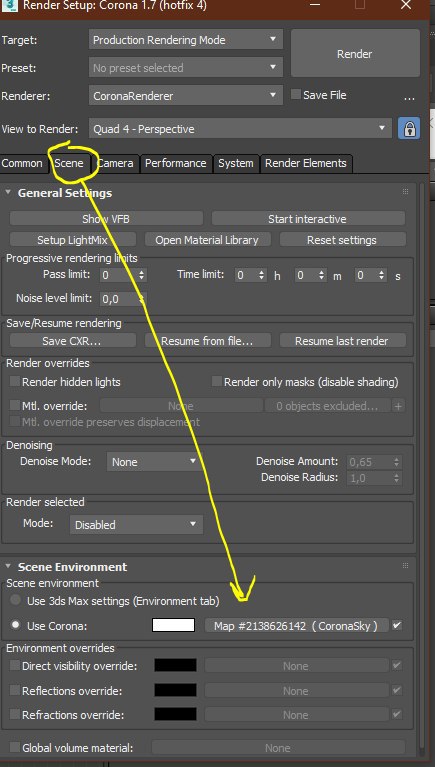435x767 pixels.
Task: Click the Mtl. override None material slot
Action: click(x=181, y=406)
